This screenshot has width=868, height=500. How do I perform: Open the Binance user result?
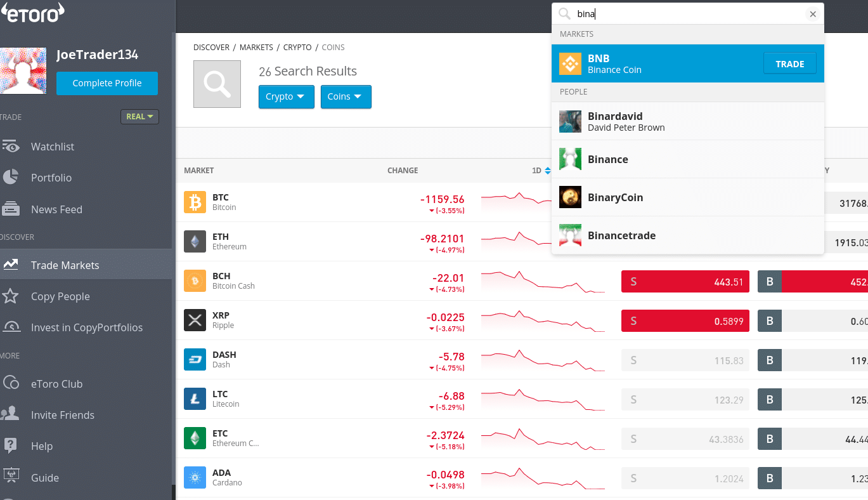(688, 159)
